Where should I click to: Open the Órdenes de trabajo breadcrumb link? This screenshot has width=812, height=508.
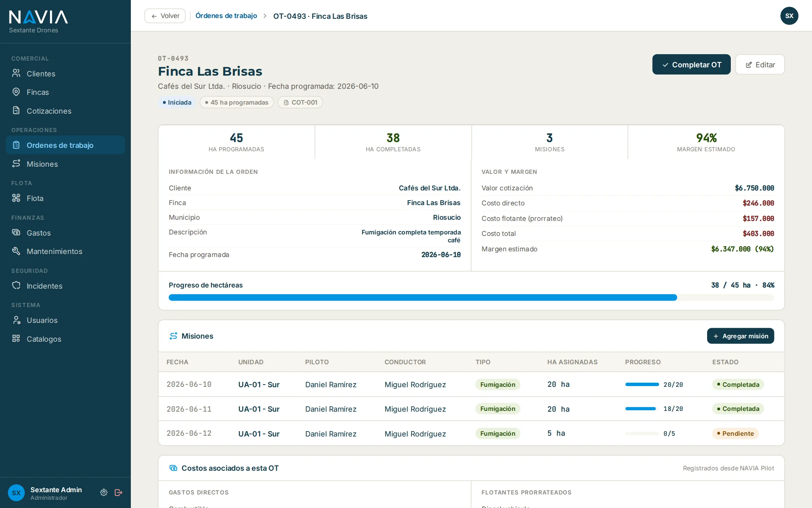point(226,16)
